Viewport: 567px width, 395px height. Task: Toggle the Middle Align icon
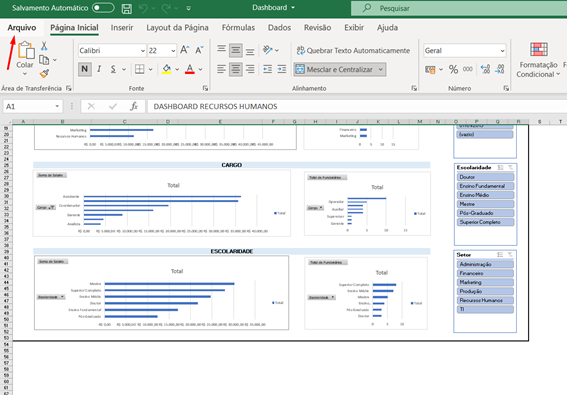tap(236, 51)
